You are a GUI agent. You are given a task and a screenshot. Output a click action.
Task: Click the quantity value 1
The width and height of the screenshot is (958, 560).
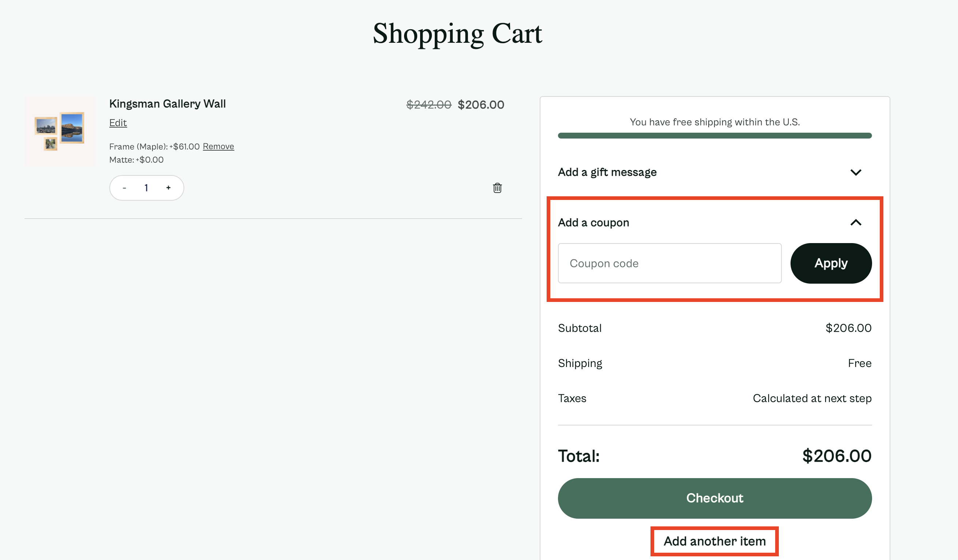[146, 188]
